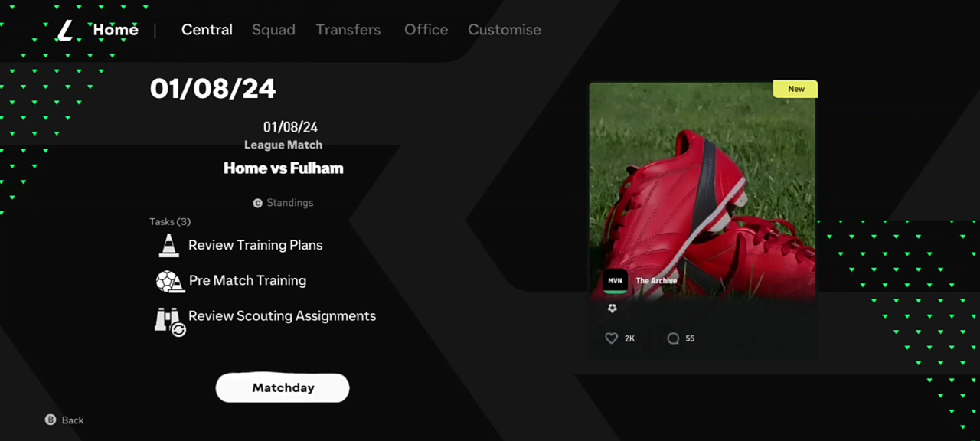Screen dimensions: 980x441
Task: Switch to the Squad tab
Action: [x=273, y=30]
